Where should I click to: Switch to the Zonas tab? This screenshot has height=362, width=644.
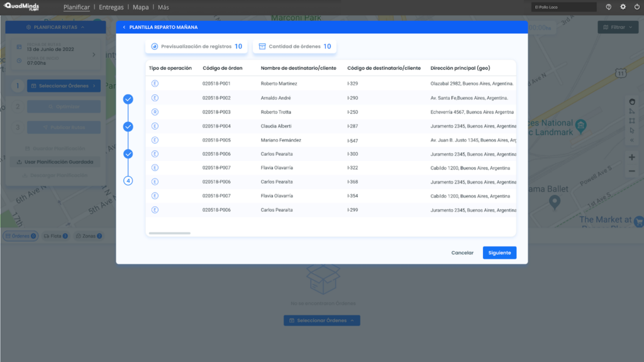(89, 236)
